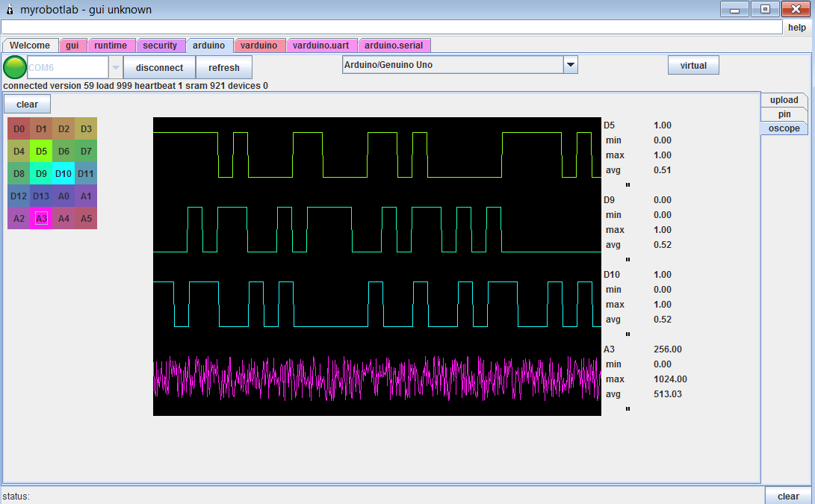This screenshot has height=504, width=815.
Task: Select the pin side tab
Action: tap(784, 114)
